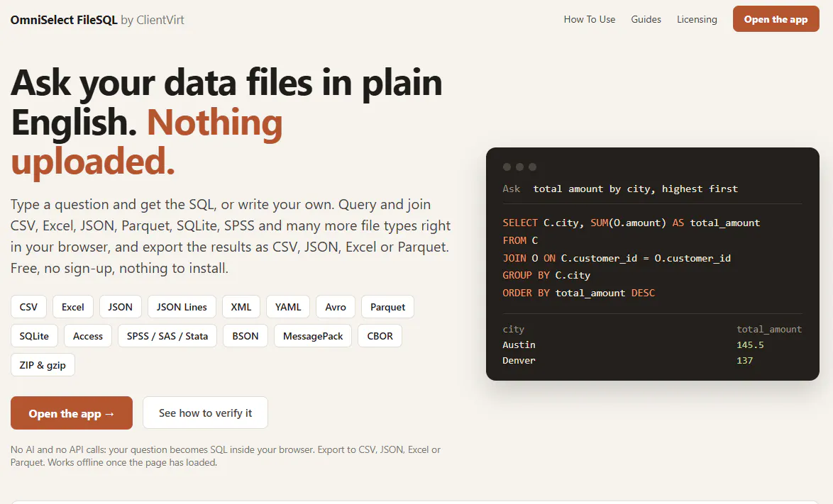Choose the MessagePack format chip

(313, 336)
